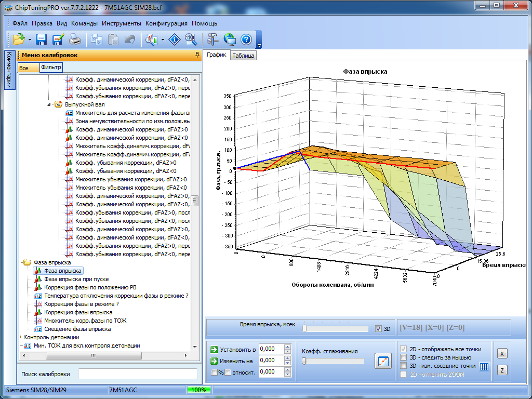The width and height of the screenshot is (532, 399).
Task: Open the hammer and wrench settings icon
Action: [x=212, y=39]
